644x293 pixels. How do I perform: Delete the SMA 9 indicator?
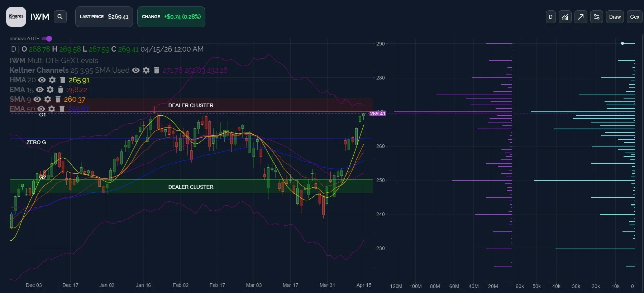click(58, 99)
